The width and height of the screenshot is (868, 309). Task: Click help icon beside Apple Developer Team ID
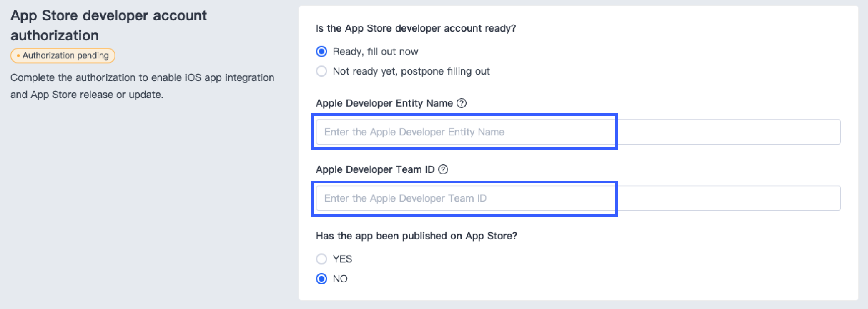click(443, 169)
